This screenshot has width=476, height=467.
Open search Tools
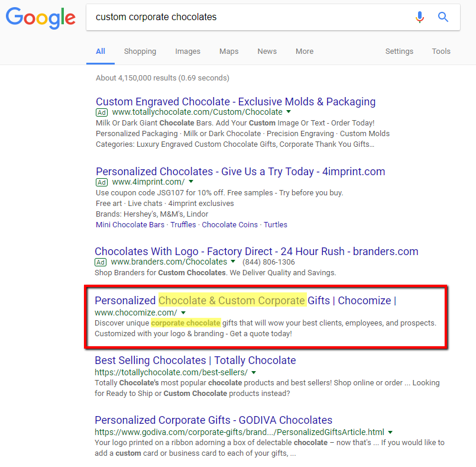[441, 51]
